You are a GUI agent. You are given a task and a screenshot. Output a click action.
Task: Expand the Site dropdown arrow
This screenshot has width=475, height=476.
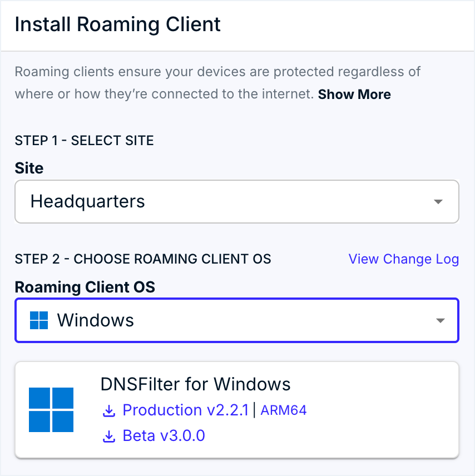pos(438,201)
